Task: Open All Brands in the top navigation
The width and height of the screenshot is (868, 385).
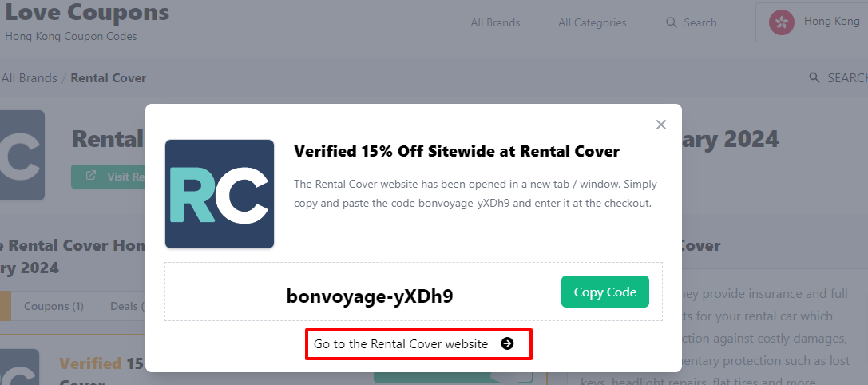Action: pos(495,22)
